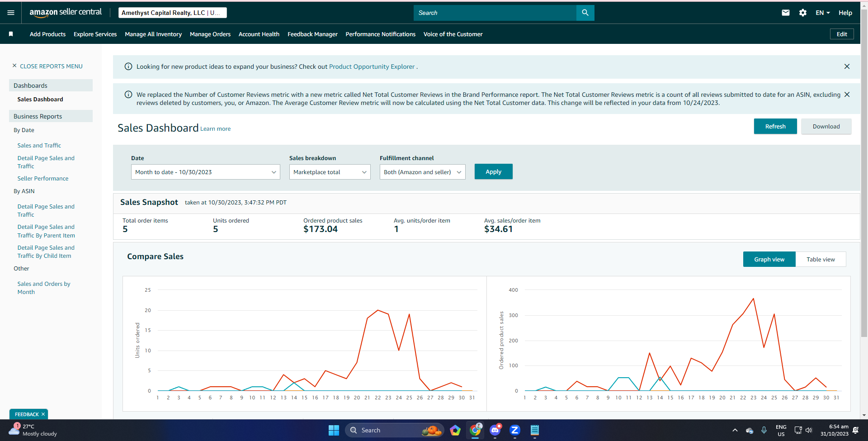
Task: Open the taskbar clock and date
Action: pyautogui.click(x=835, y=430)
